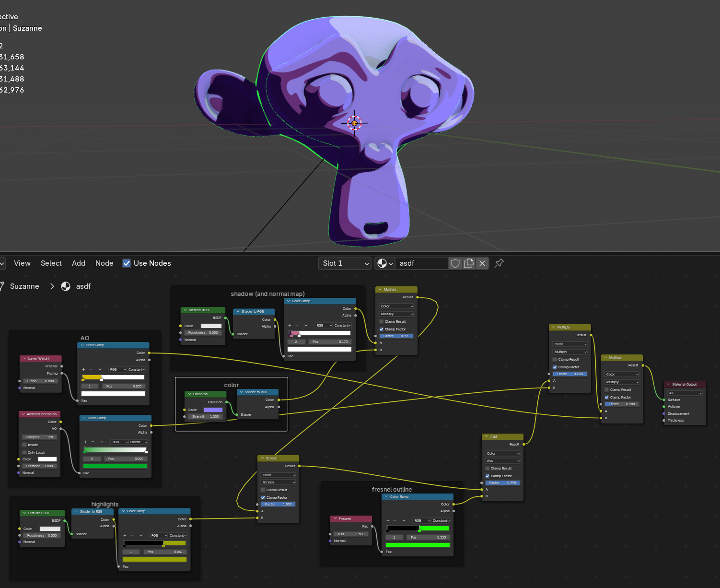Image resolution: width=720 pixels, height=588 pixels.
Task: Click the Pos 0.170 field in shadow Color Ramp
Action: [x=330, y=341]
